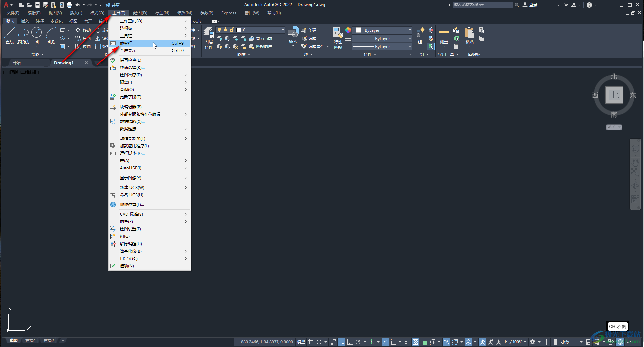Viewport: 644px width, 347px height.
Task: Select the Line (直线) draw tool
Action: click(x=10, y=36)
